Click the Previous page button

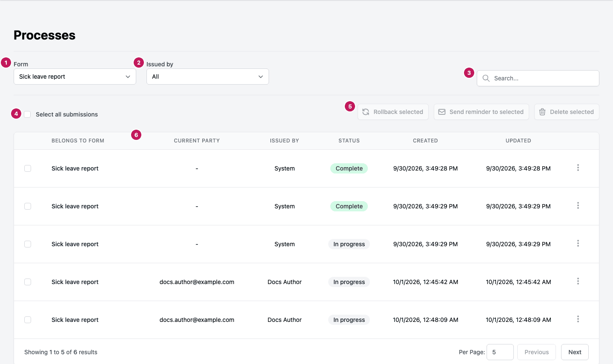(x=536, y=352)
